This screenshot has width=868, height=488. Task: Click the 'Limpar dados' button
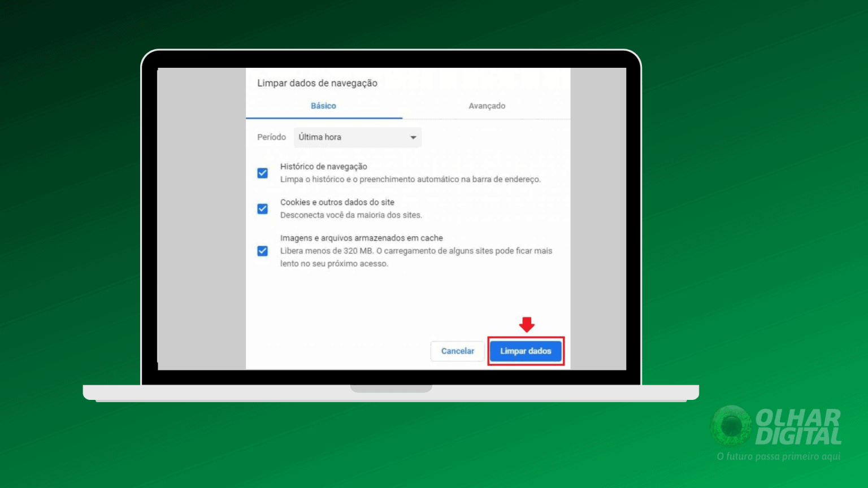(x=526, y=351)
